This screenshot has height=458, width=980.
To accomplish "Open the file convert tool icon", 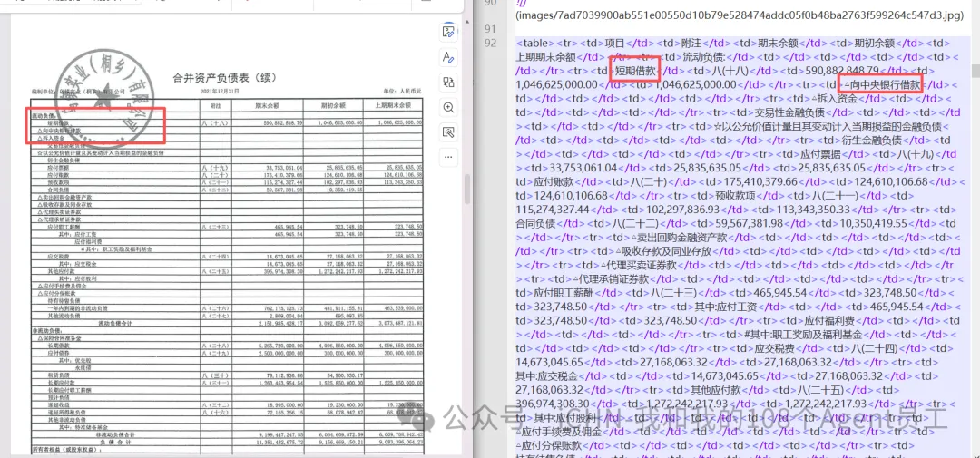I will (447, 82).
